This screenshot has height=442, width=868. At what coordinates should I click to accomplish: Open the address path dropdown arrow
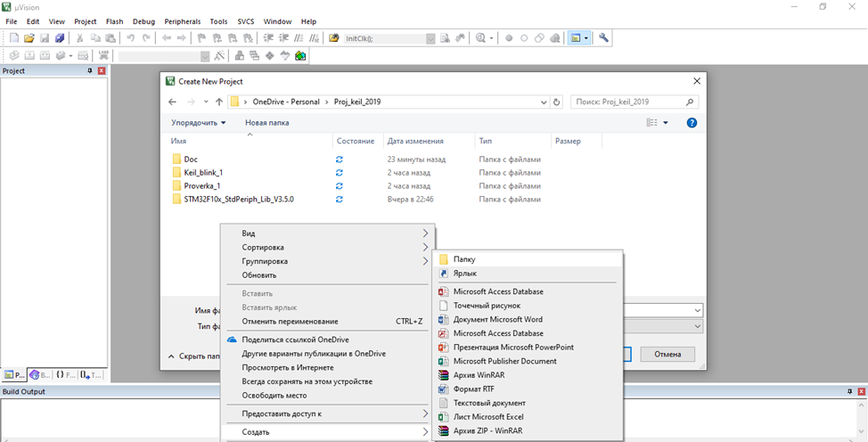pyautogui.click(x=545, y=102)
